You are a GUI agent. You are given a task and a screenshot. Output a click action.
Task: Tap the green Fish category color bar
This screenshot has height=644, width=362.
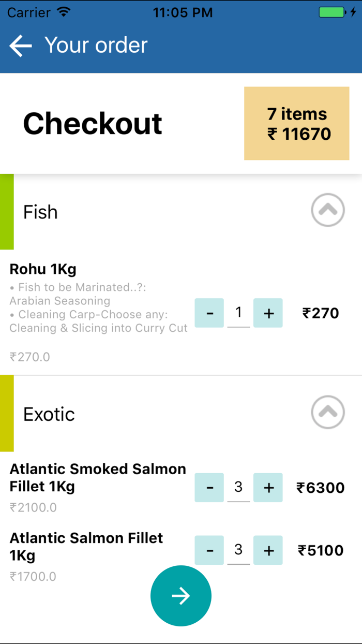coord(5,210)
